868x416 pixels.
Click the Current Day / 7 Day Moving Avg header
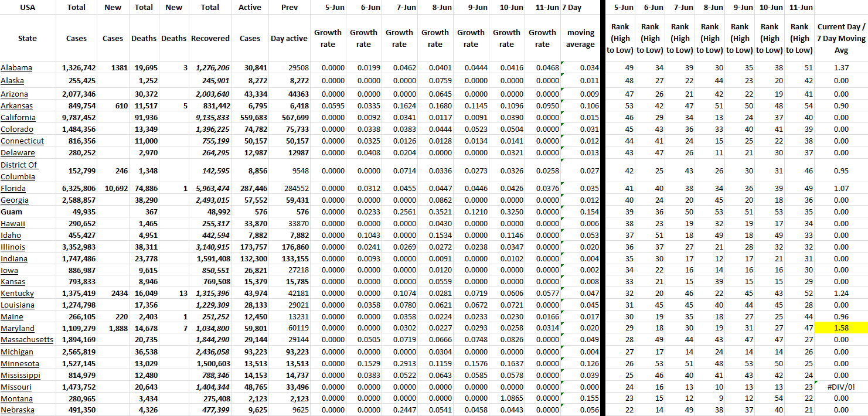[x=840, y=39]
